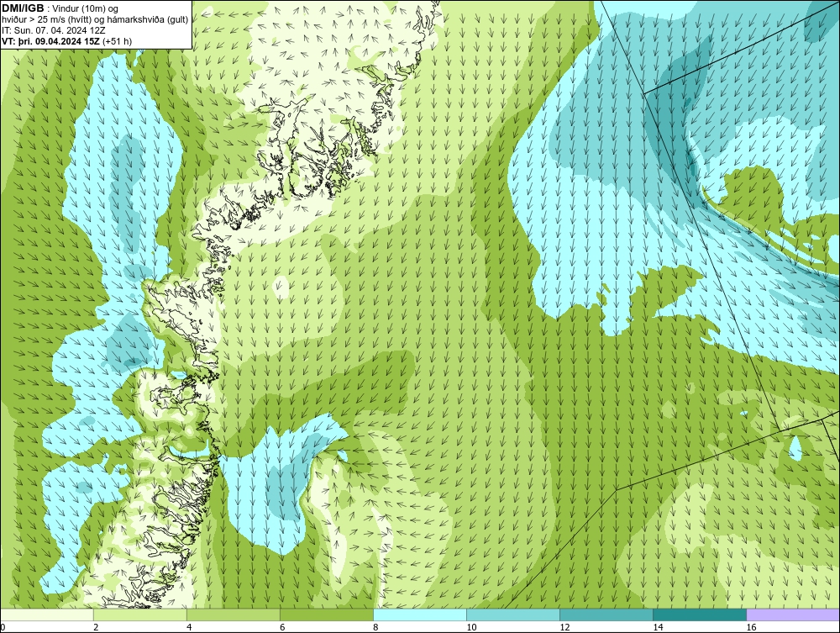Click the 'VT: þri. 09.04.2024 15Z' valid time
840x633 pixels.
(51, 41)
